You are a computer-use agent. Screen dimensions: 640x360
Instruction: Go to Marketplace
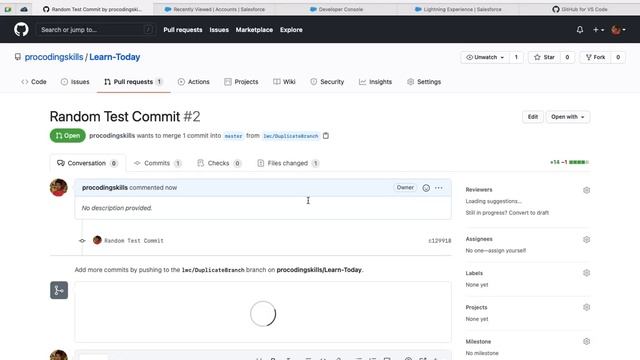[254, 30]
